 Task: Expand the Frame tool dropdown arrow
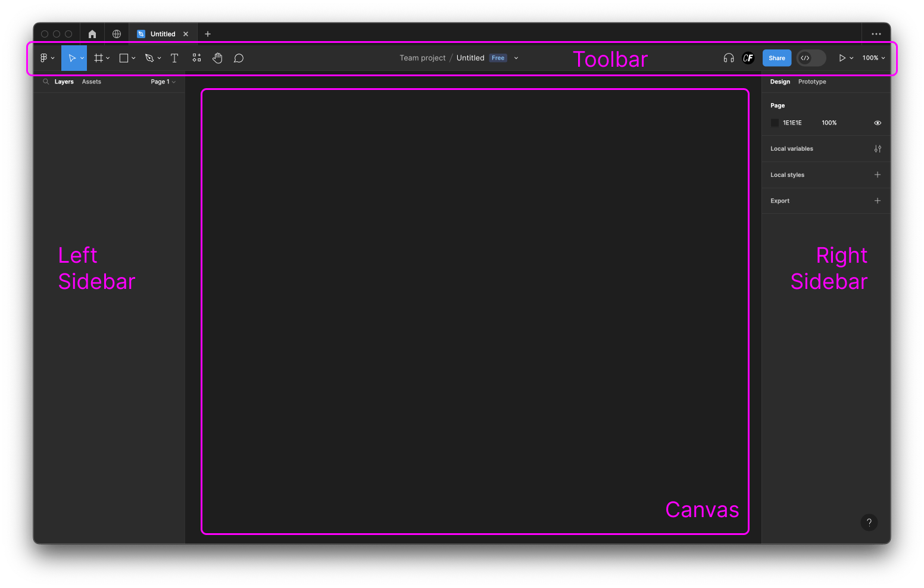point(108,58)
